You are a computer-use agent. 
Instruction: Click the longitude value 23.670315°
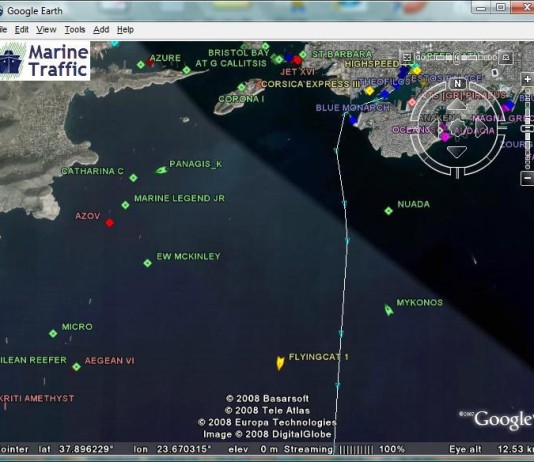[x=184, y=449]
